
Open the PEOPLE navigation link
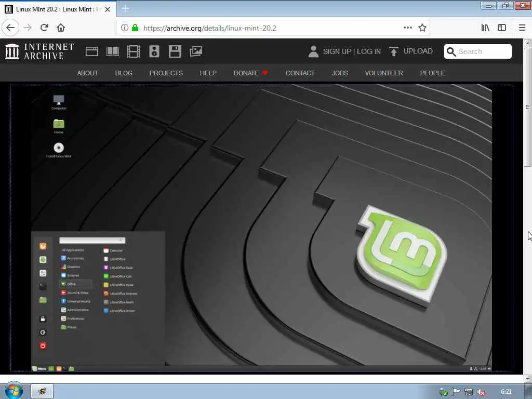click(432, 73)
